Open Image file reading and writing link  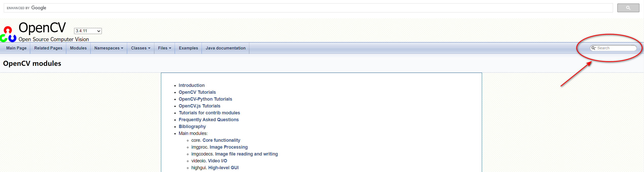pos(246,154)
